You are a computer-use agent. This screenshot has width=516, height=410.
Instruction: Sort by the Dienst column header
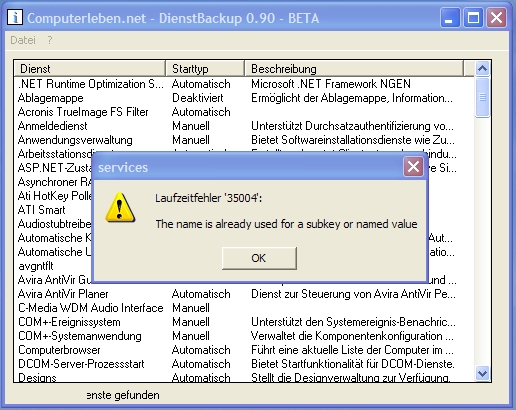pyautogui.click(x=90, y=69)
